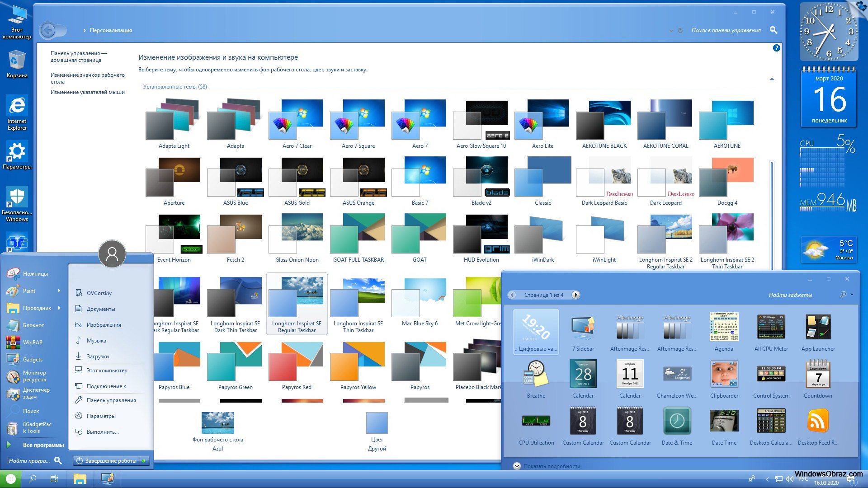The image size is (868, 488).
Task: Select the Chameleon Weather gadget
Action: (677, 374)
